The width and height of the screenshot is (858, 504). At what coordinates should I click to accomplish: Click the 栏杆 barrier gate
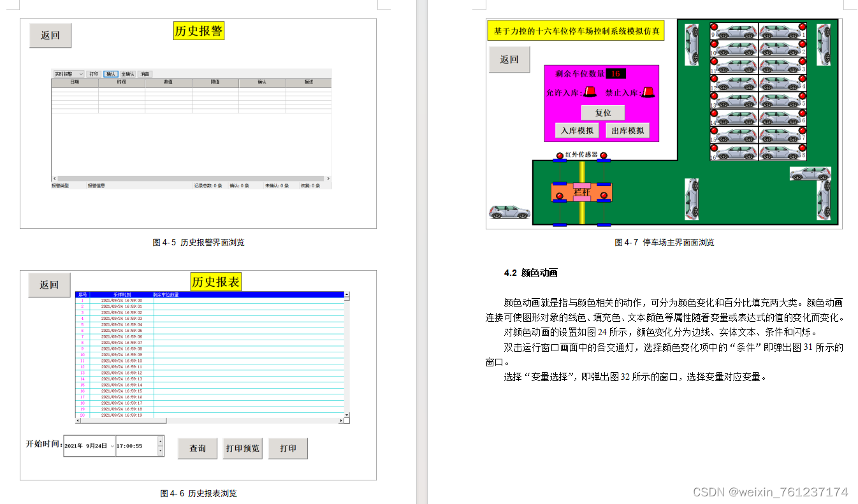[581, 192]
